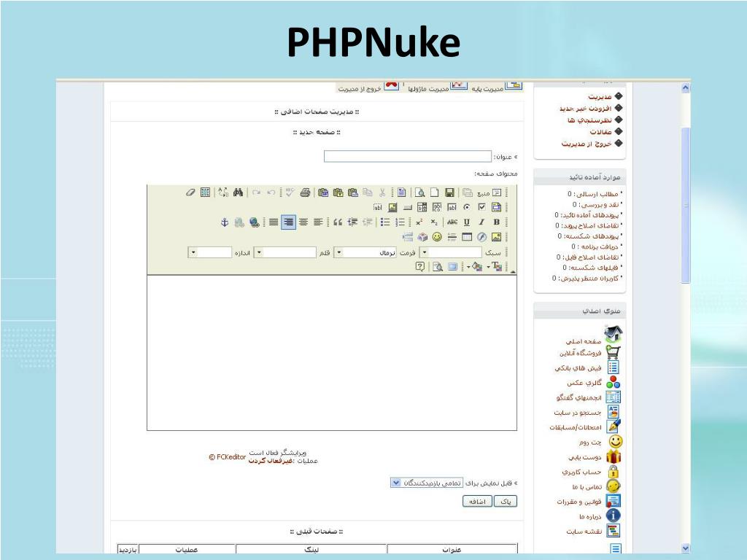The height and width of the screenshot is (560, 747).
Task: Open the اندازه size dropdown
Action: pos(210,252)
